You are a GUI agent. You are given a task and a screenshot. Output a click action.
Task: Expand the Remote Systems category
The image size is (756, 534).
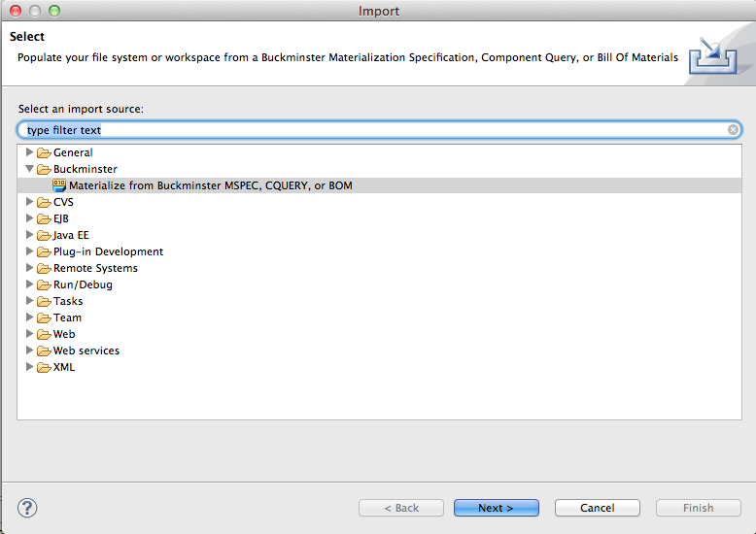click(x=29, y=267)
